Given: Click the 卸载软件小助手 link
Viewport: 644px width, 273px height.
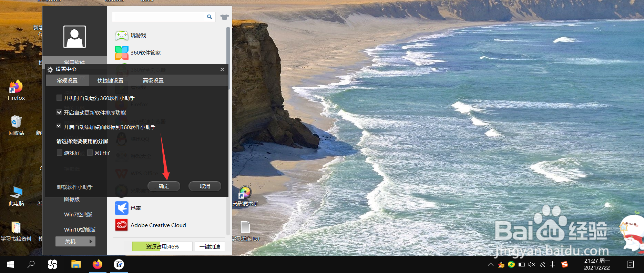Looking at the screenshot, I should pyautogui.click(x=75, y=187).
